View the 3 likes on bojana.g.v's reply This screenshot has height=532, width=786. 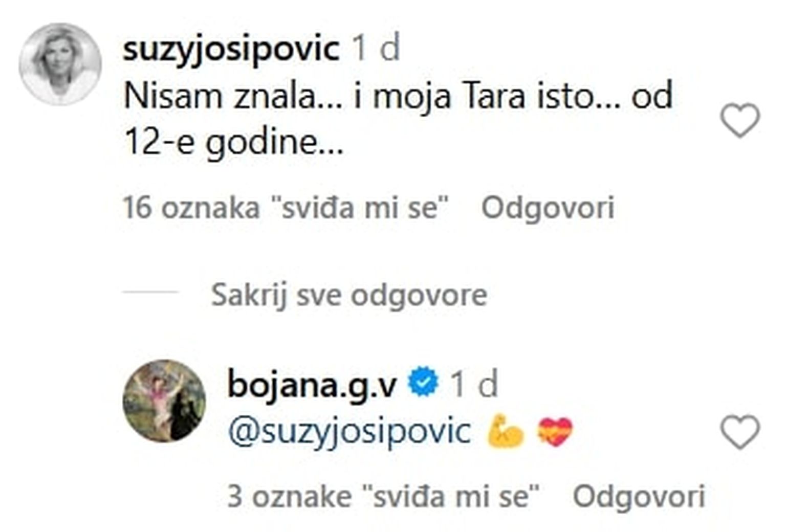(384, 496)
